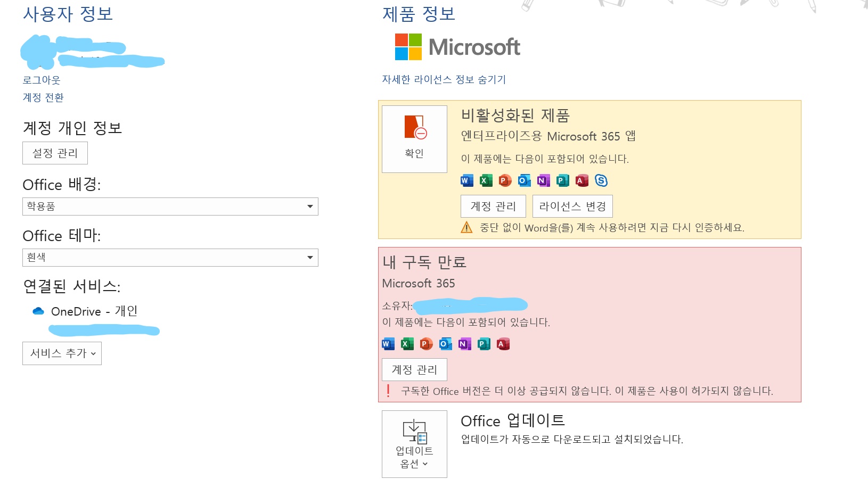Click the Publisher icon in expired subscription section
This screenshot has width=868, height=479.
(x=484, y=344)
